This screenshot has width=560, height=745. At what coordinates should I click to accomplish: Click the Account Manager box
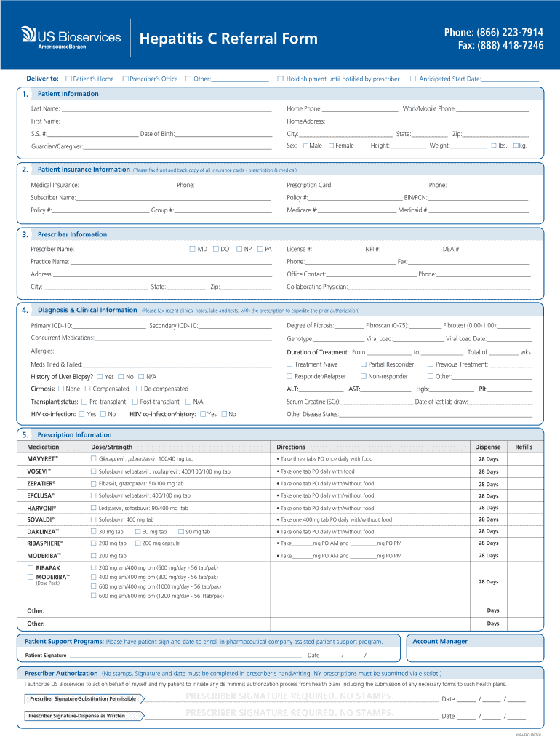[475, 648]
